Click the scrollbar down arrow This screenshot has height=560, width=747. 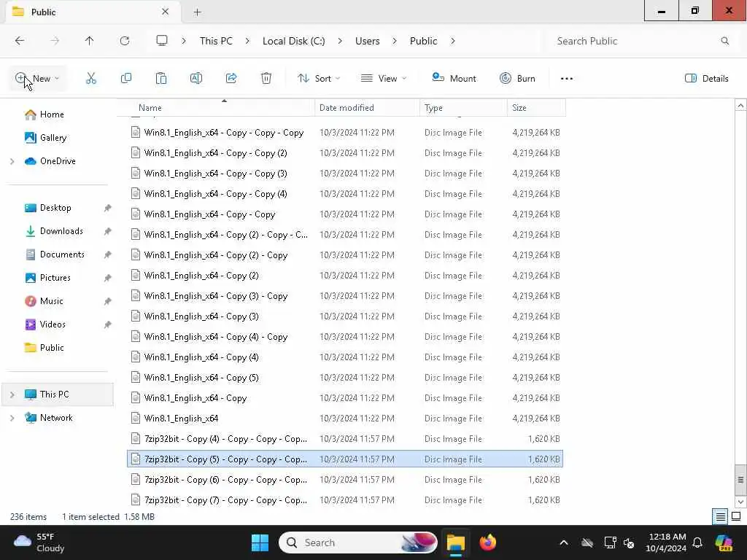pyautogui.click(x=740, y=502)
